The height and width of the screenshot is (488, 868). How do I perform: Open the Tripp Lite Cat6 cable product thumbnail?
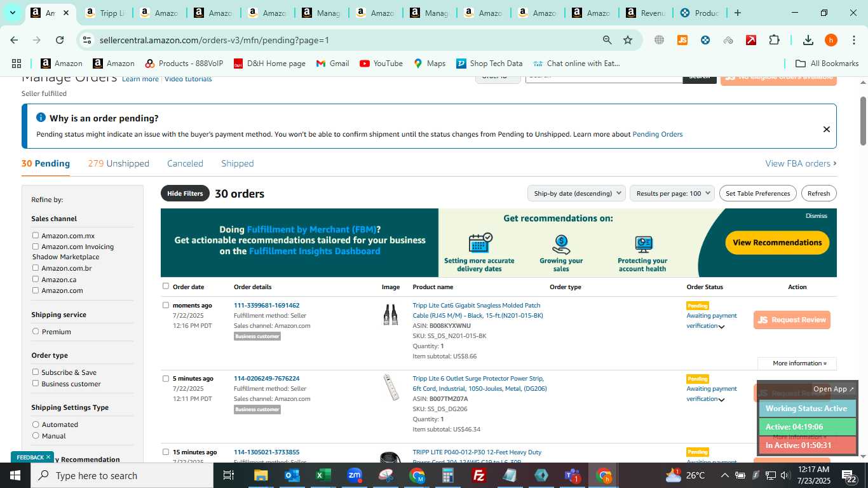[391, 315]
